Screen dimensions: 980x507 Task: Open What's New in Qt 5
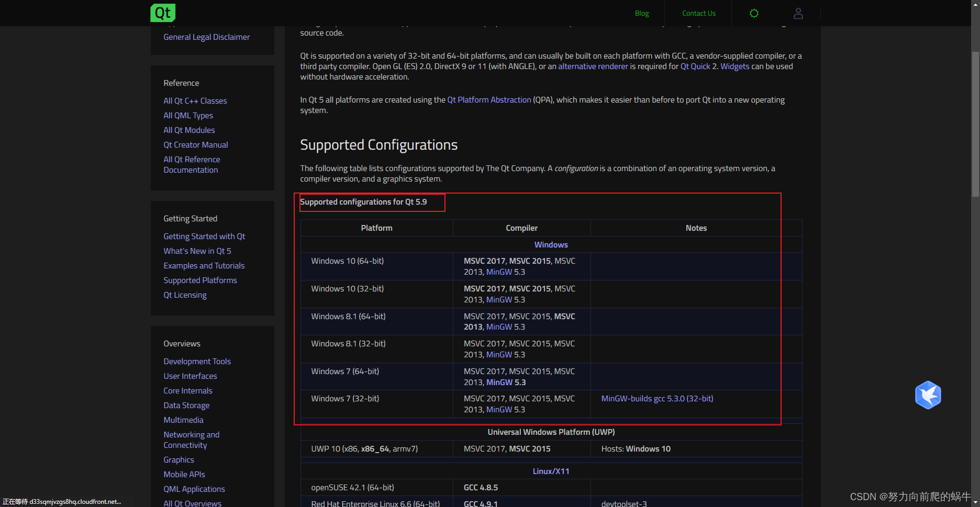point(197,251)
